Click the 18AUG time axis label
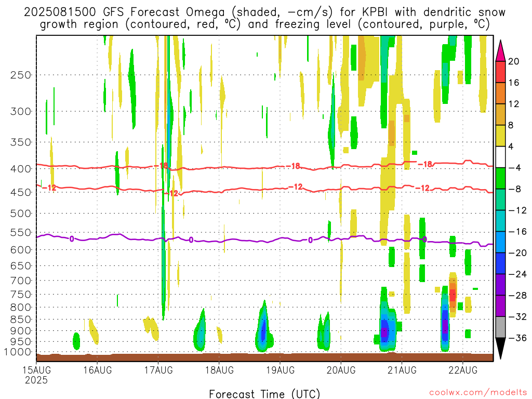The image size is (532, 399). pos(219,370)
